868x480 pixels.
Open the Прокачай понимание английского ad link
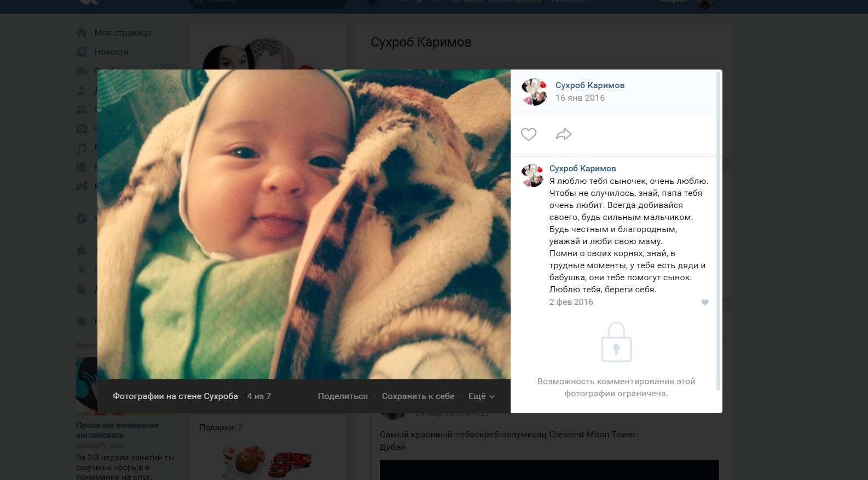pos(118,430)
